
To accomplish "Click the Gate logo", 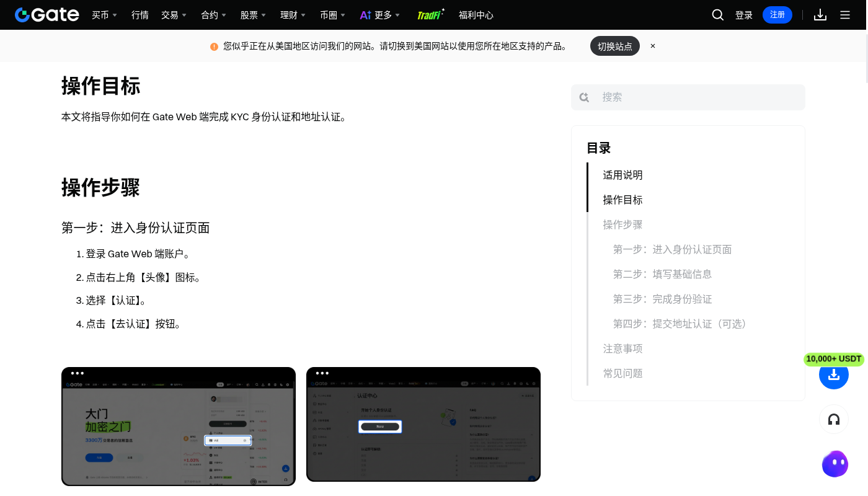I will [x=47, y=15].
